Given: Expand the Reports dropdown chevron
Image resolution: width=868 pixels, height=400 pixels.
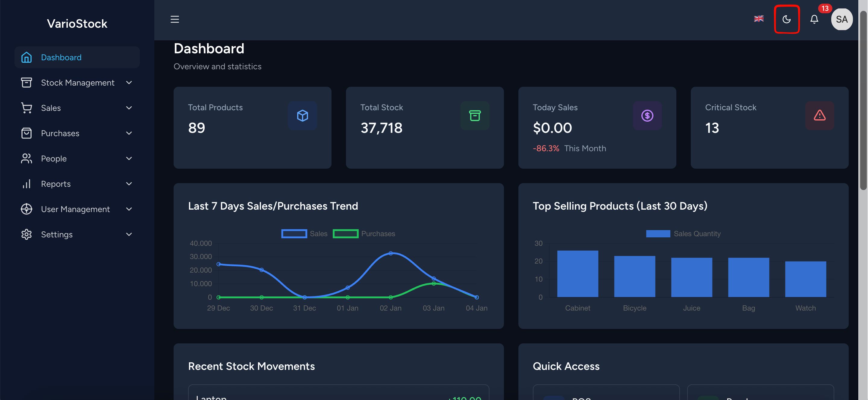Looking at the screenshot, I should point(129,184).
